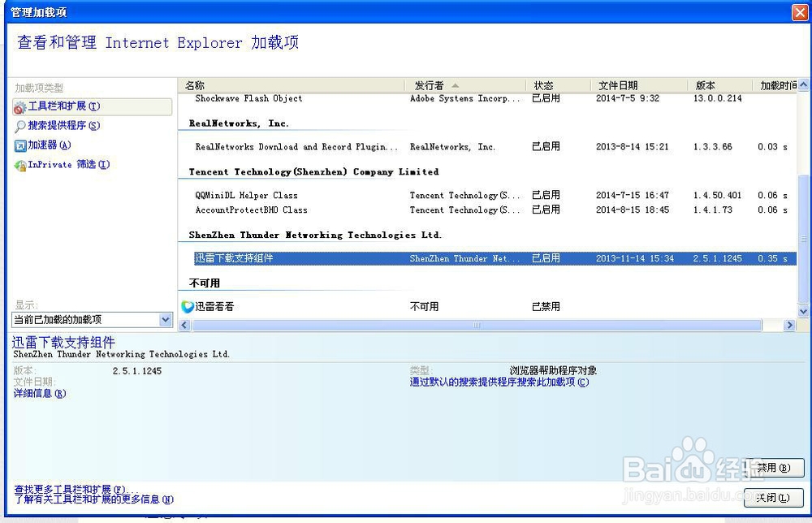This screenshot has height=523, width=812.
Task: Sort the list by the 名称 column
Action: tap(291, 85)
